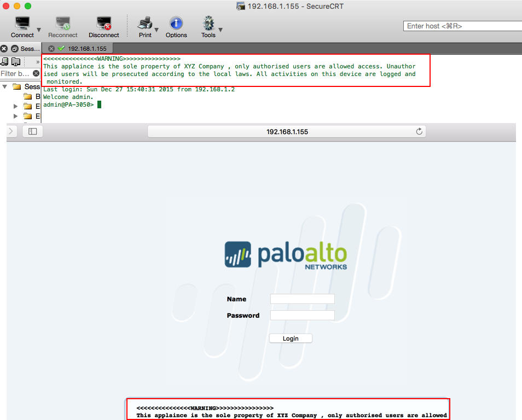Clear the session filter text
This screenshot has height=420, width=522.
click(x=36, y=73)
